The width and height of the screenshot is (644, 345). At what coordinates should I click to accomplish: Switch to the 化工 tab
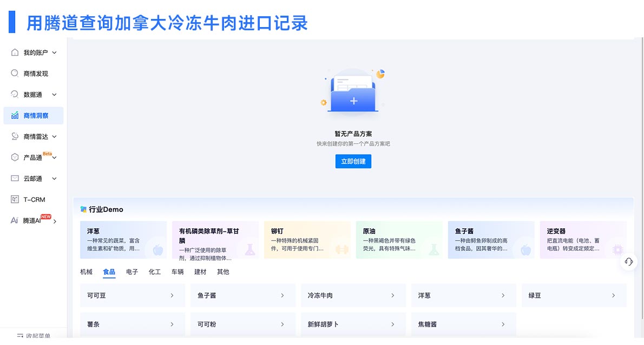click(154, 272)
